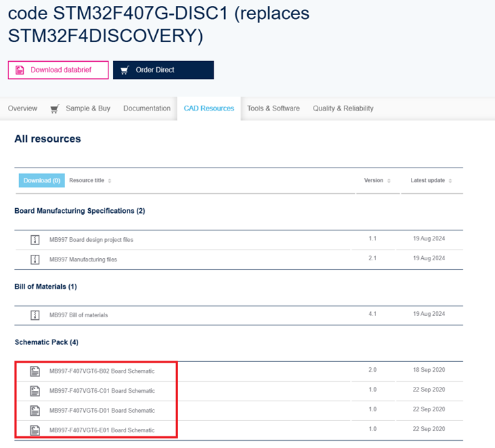Viewport: 495px width, 448px height.
Task: Click the cart icon on Order Direct
Action: tap(125, 70)
